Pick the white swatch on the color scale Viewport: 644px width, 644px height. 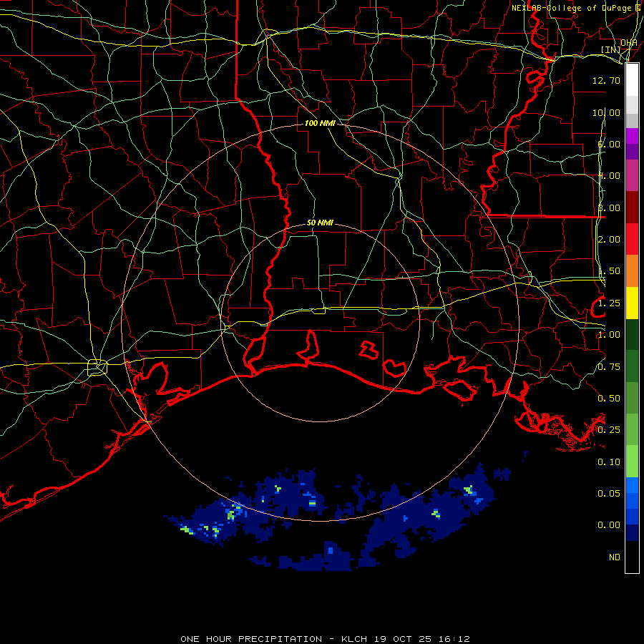pos(632,80)
